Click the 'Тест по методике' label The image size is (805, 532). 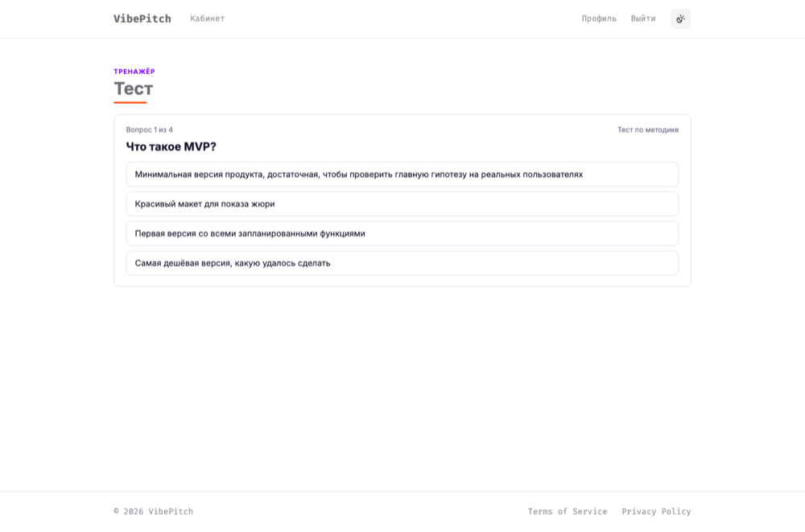coord(648,130)
